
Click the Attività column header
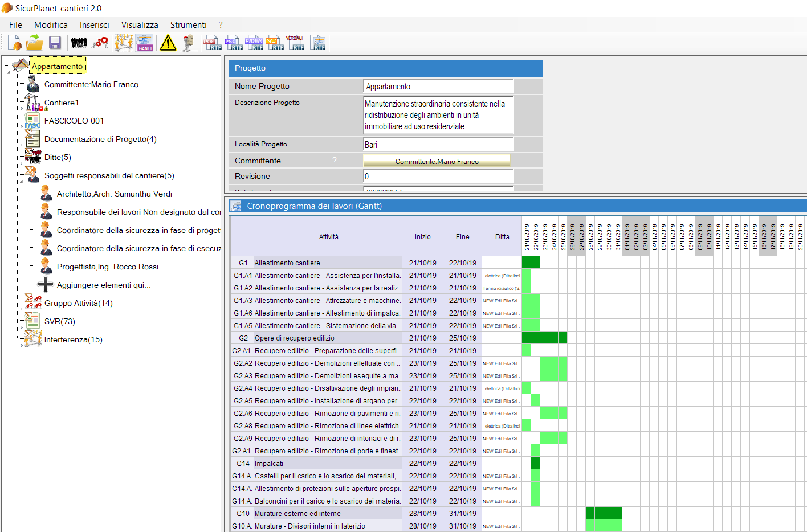coord(328,236)
